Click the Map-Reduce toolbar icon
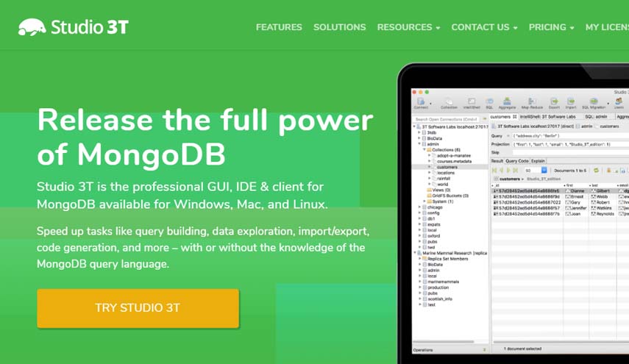 (531, 101)
